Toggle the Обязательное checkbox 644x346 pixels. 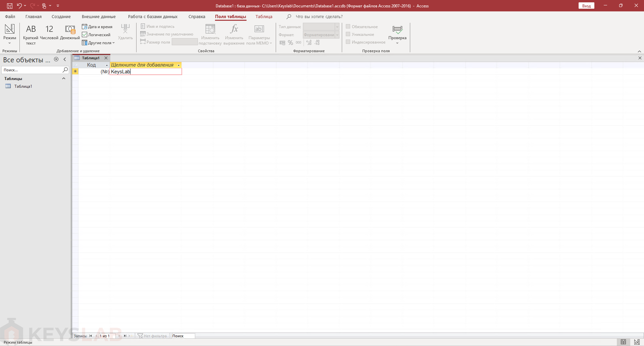point(348,26)
